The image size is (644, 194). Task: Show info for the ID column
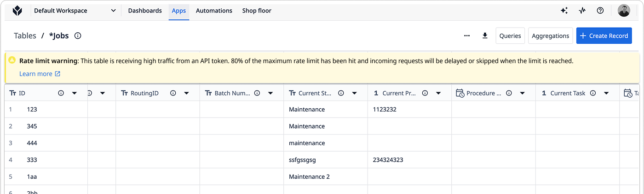[x=61, y=93]
